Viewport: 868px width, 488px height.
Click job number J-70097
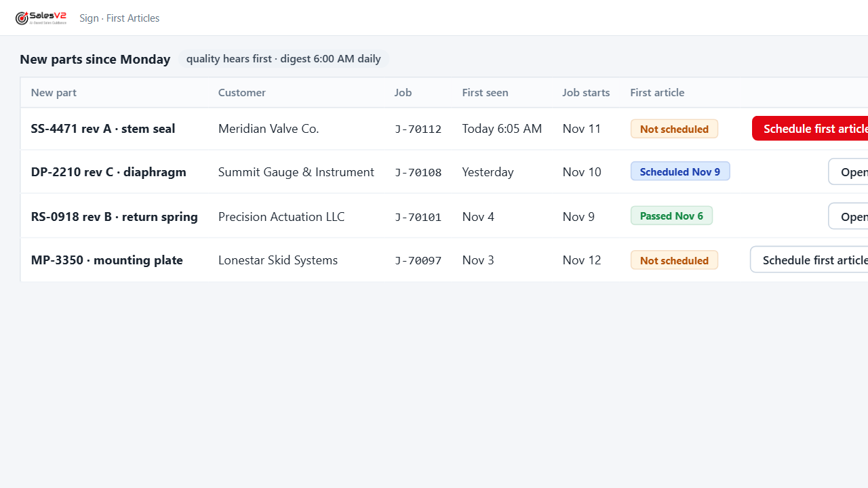[418, 260]
